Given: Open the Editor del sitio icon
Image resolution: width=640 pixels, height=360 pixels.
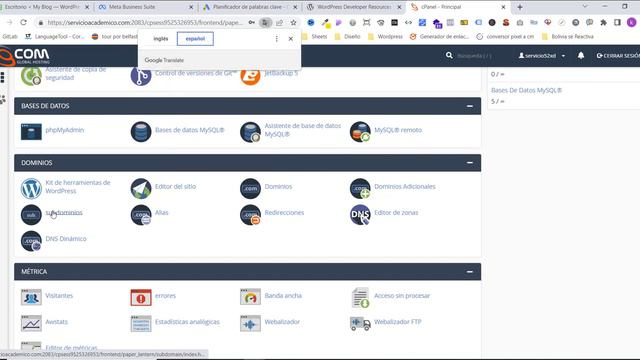Looking at the screenshot, I should tap(141, 188).
